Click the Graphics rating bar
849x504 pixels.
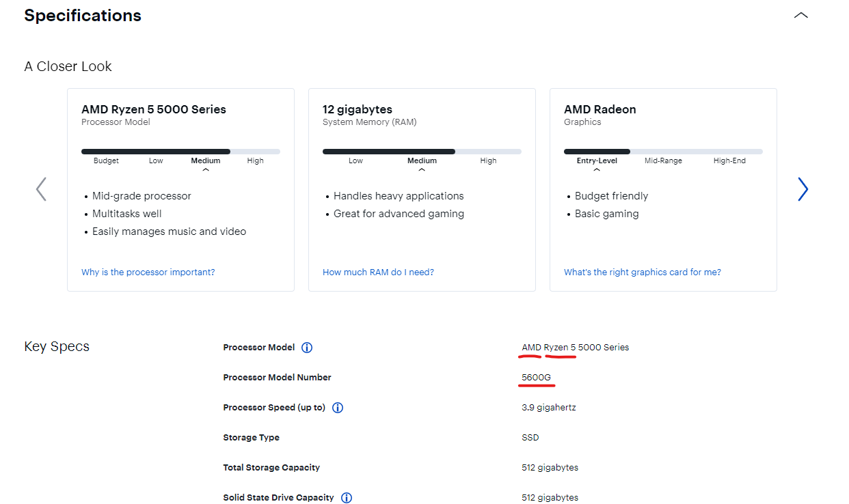pos(663,152)
